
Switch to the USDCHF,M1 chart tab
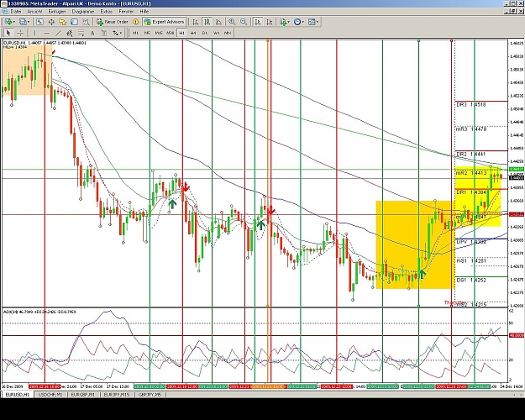[50, 395]
